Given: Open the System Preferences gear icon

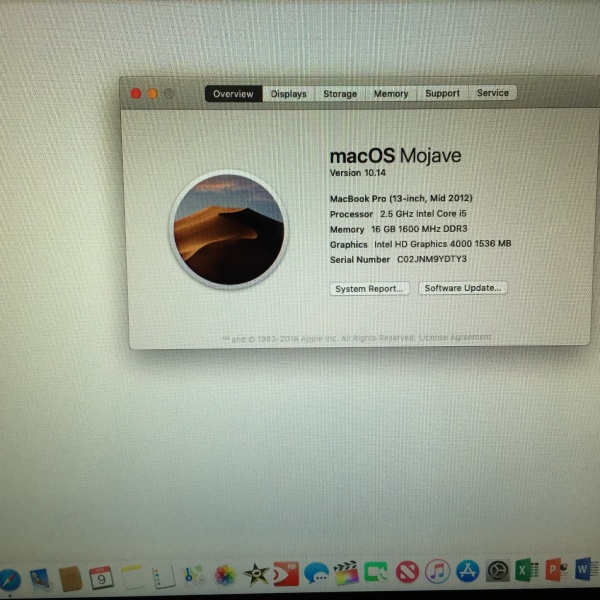Looking at the screenshot, I should (x=498, y=571).
